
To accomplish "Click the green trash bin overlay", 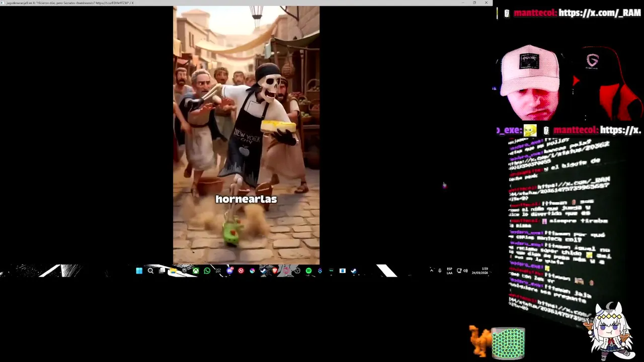I will point(508,343).
